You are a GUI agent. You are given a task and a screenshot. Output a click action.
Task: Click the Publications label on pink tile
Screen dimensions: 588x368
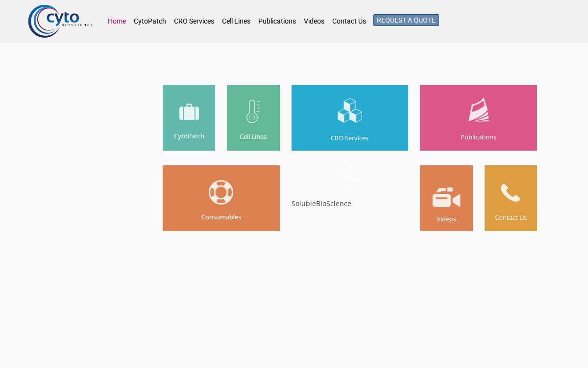click(479, 137)
